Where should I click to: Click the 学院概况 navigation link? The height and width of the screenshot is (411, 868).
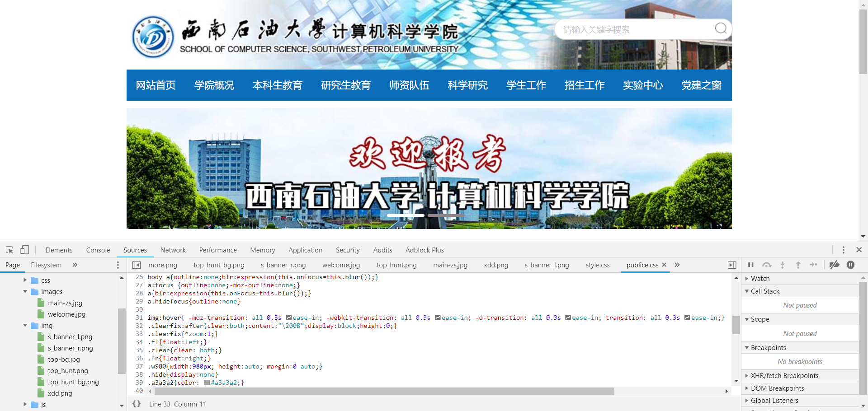[x=214, y=85]
